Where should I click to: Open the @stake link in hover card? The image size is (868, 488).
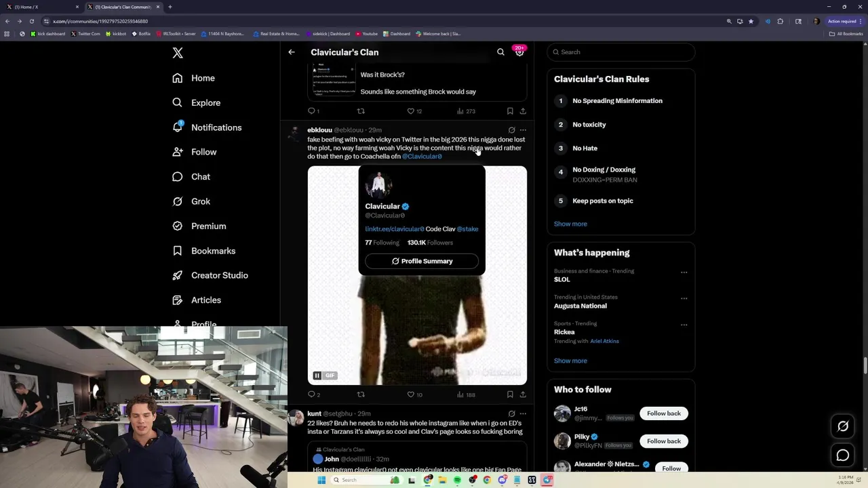click(x=467, y=229)
